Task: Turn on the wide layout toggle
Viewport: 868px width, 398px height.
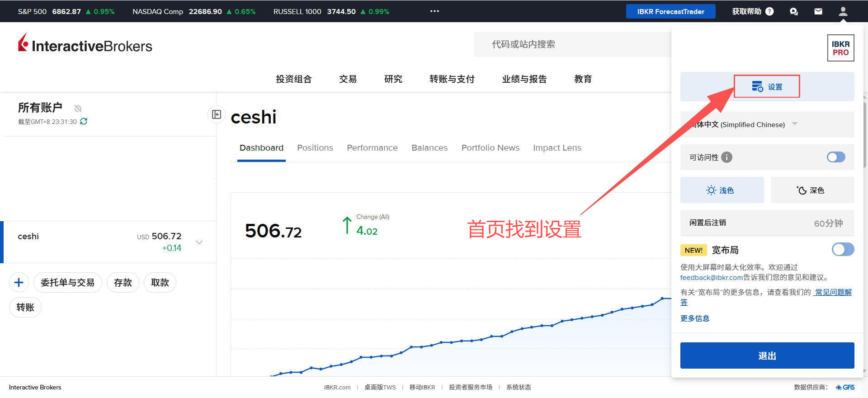Action: [842, 249]
